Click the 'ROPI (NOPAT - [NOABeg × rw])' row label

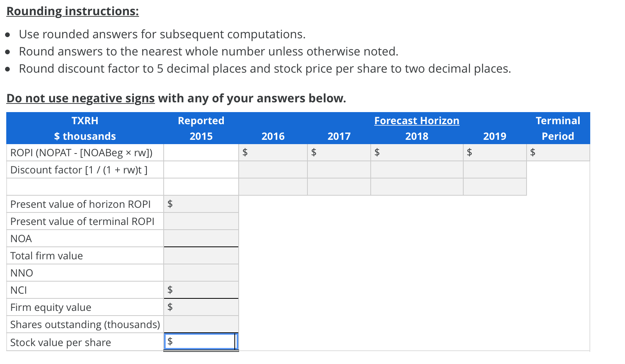(x=81, y=153)
